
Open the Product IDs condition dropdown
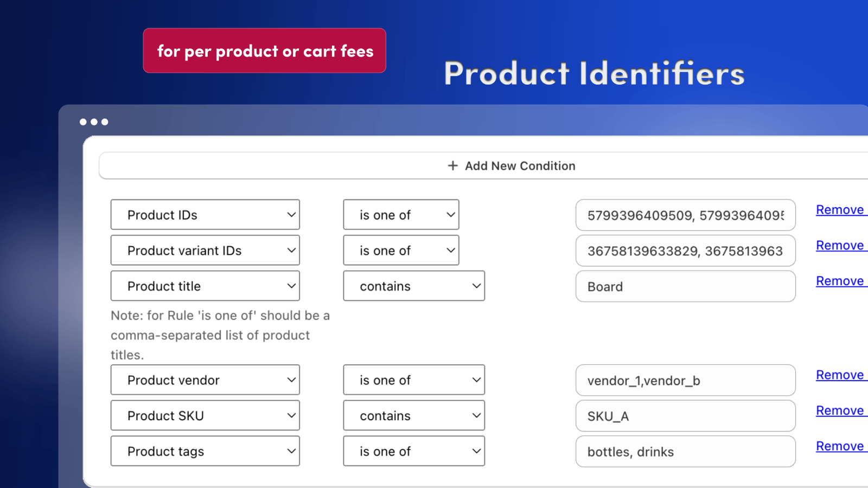tap(205, 215)
